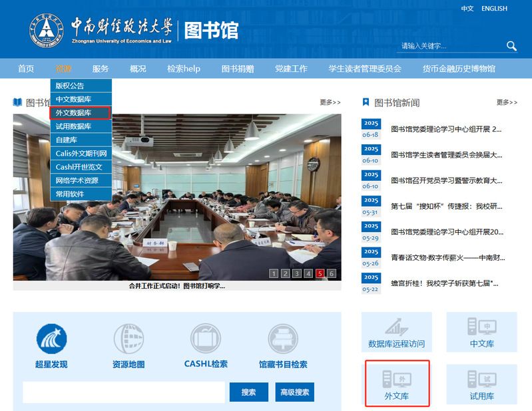Expand the 资源 navigation menu
The image size is (532, 411).
click(63, 68)
